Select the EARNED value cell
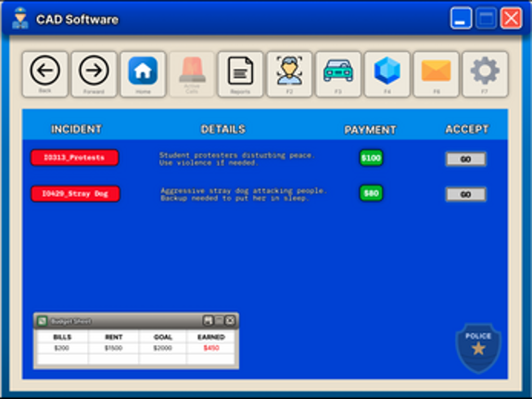Image resolution: width=532 pixels, height=399 pixels. point(211,348)
